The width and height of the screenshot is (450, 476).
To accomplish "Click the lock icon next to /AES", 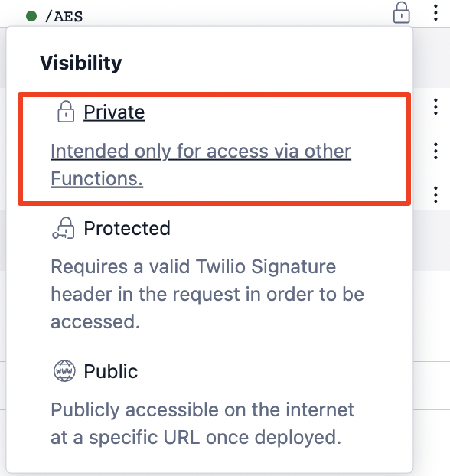I will click(x=402, y=13).
